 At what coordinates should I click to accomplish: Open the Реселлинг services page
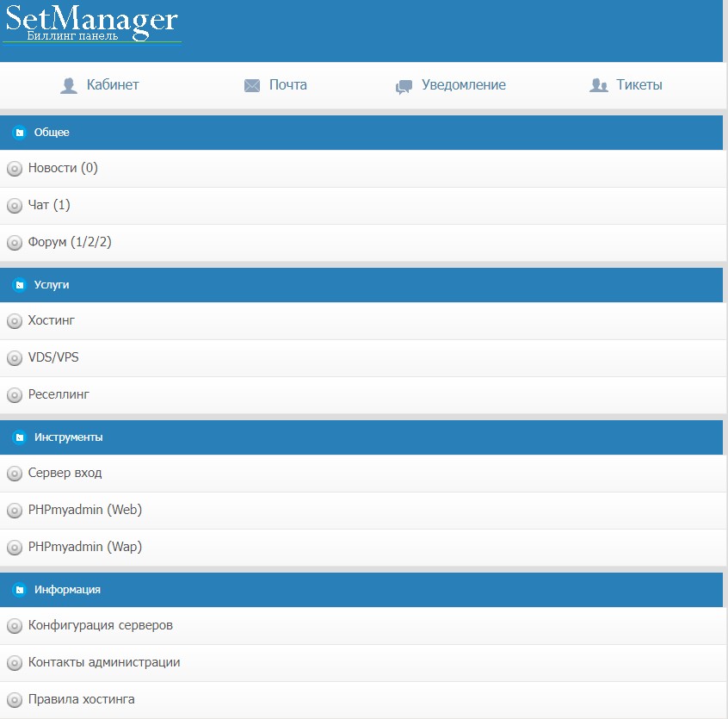(x=59, y=394)
